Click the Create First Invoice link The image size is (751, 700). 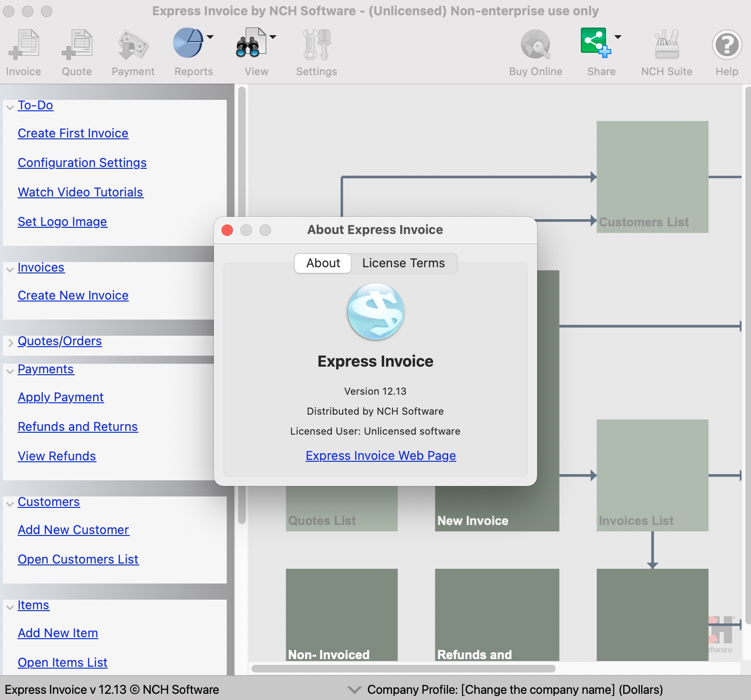point(73,133)
